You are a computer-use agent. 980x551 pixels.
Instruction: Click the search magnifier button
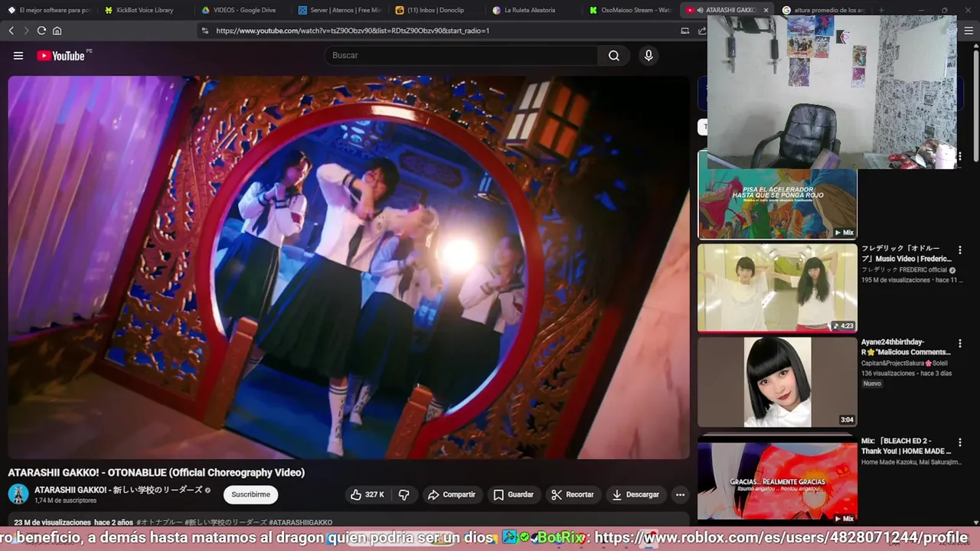614,55
